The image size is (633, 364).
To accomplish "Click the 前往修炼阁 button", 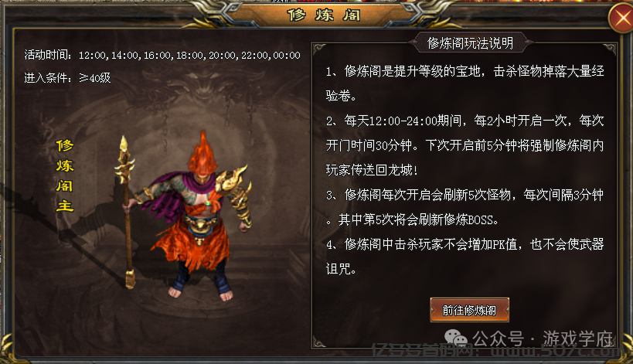I will (x=469, y=310).
